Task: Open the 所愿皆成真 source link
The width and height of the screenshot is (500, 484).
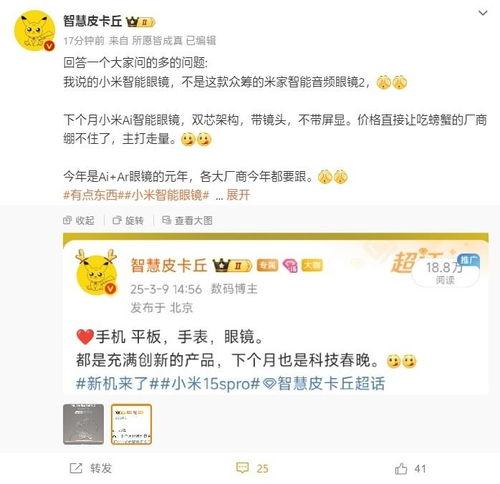Action: pyautogui.click(x=157, y=41)
